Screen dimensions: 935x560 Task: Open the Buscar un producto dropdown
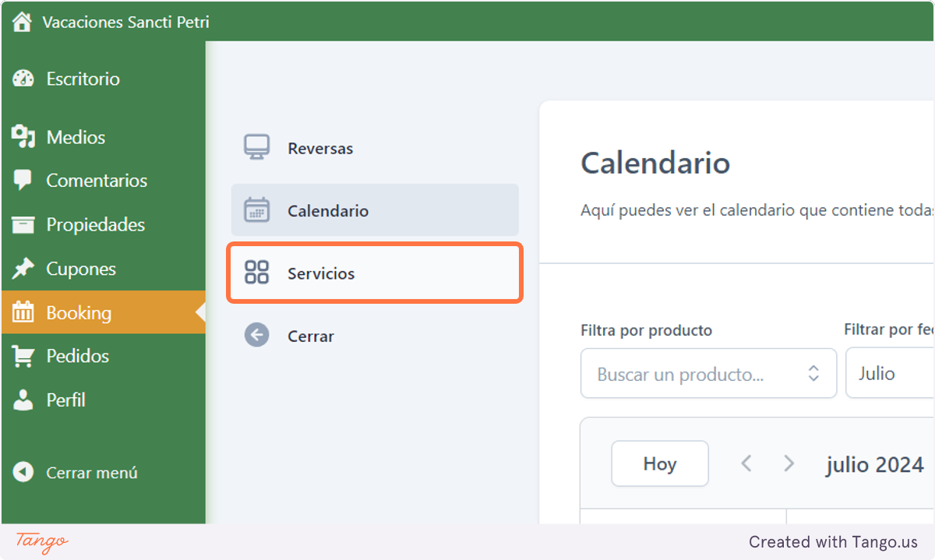pyautogui.click(x=708, y=373)
